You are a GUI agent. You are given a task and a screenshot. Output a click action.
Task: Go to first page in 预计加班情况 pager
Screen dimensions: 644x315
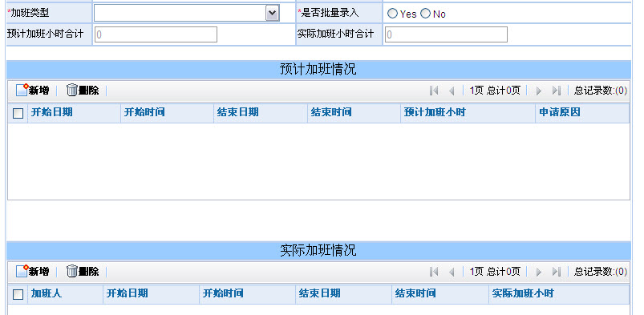click(x=434, y=91)
